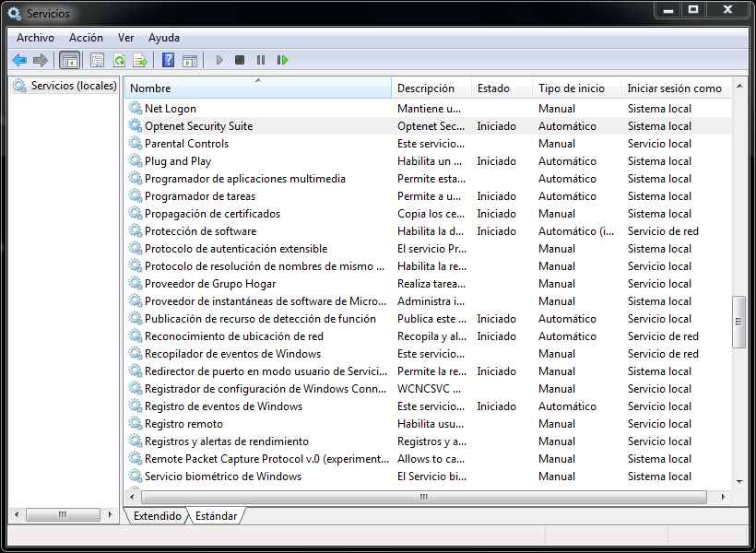This screenshot has width=756, height=553.
Task: Toggle the show/hide console tree button
Action: pos(69,60)
